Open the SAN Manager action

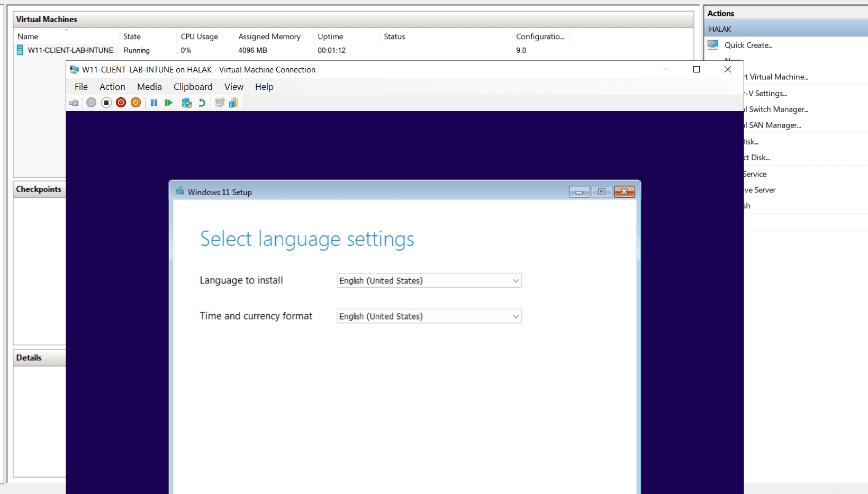tap(773, 125)
